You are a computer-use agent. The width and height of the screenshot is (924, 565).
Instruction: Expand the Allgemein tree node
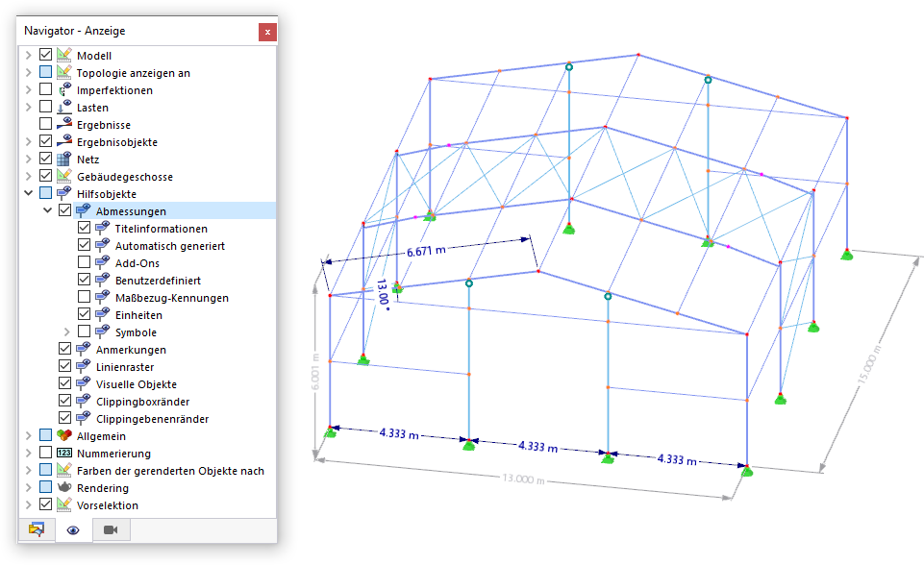28,435
